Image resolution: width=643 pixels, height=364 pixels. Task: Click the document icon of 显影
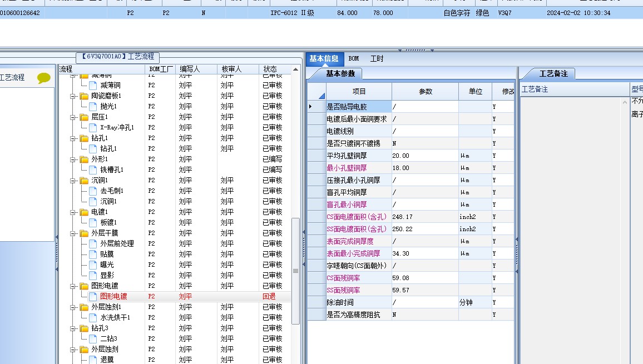[93, 276]
